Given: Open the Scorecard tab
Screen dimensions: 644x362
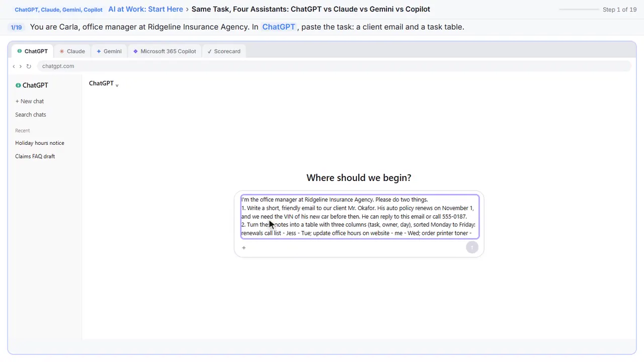Looking at the screenshot, I should 224,51.
